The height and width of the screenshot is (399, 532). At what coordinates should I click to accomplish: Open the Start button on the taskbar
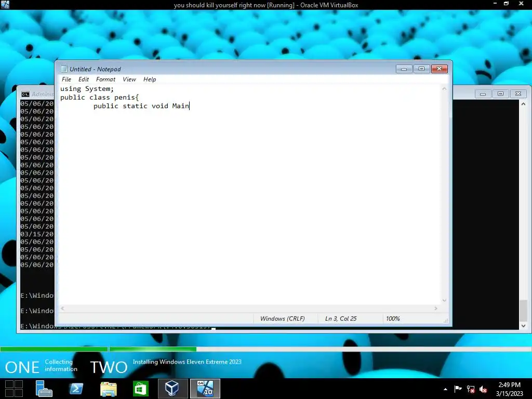tap(14, 389)
